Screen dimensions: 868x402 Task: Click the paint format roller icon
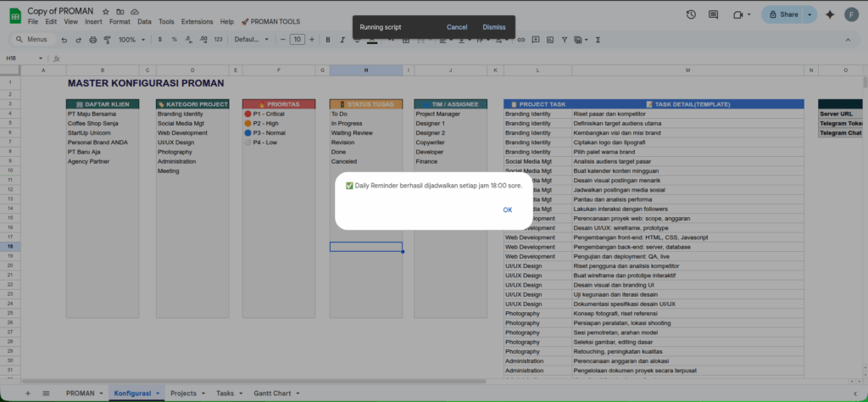click(x=106, y=40)
